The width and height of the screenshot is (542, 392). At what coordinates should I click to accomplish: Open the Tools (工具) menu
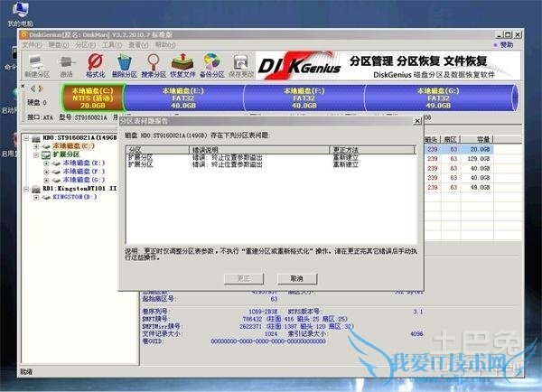[112, 45]
